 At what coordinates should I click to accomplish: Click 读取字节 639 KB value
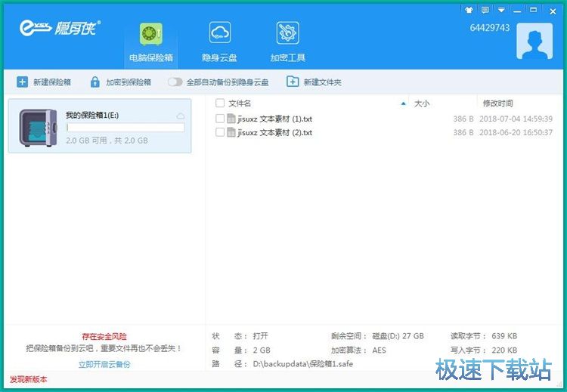[504, 336]
